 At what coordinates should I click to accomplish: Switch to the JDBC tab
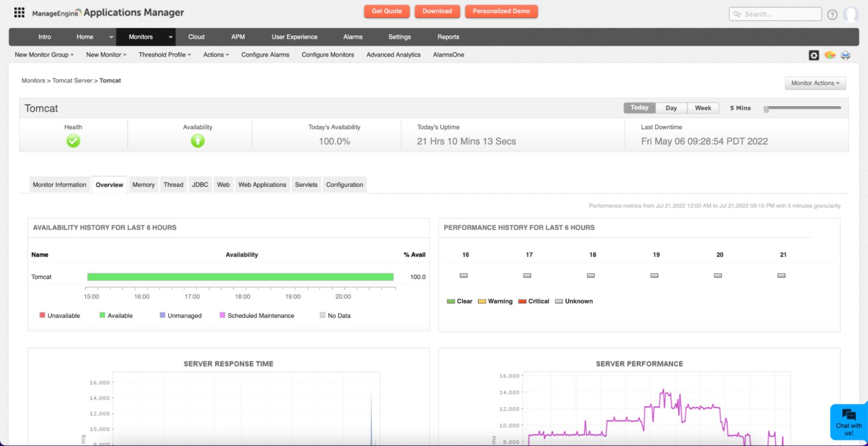(200, 184)
